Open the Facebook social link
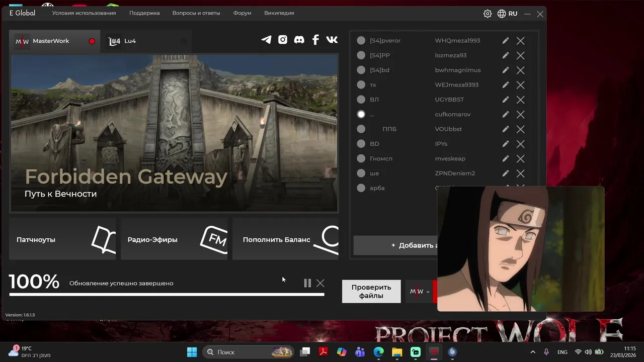The image size is (644, 362). click(x=315, y=40)
